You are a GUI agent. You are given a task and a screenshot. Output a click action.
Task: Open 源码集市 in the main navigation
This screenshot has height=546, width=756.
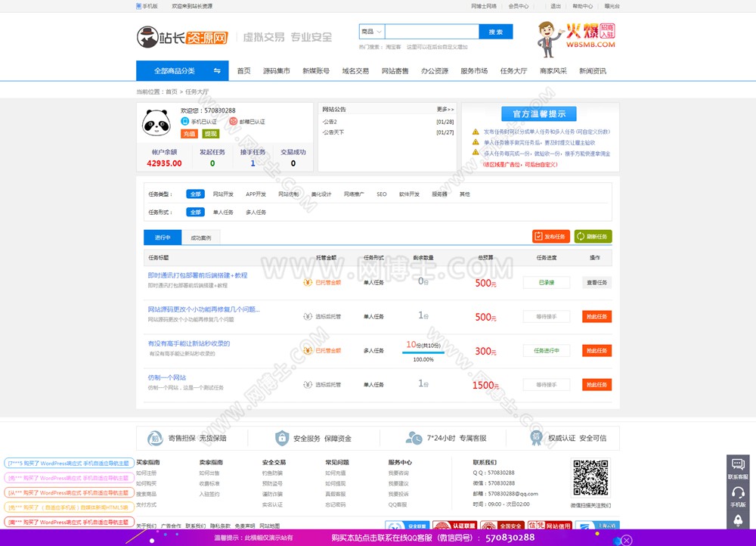pos(276,71)
